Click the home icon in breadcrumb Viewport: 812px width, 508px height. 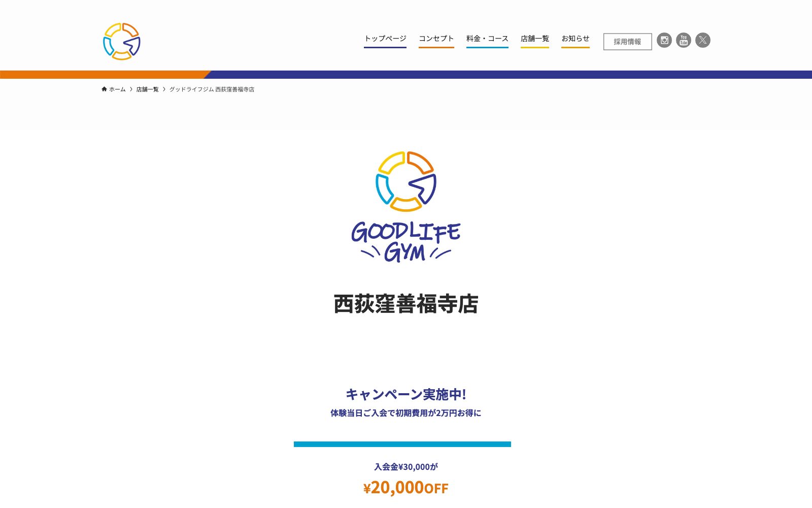coord(104,89)
